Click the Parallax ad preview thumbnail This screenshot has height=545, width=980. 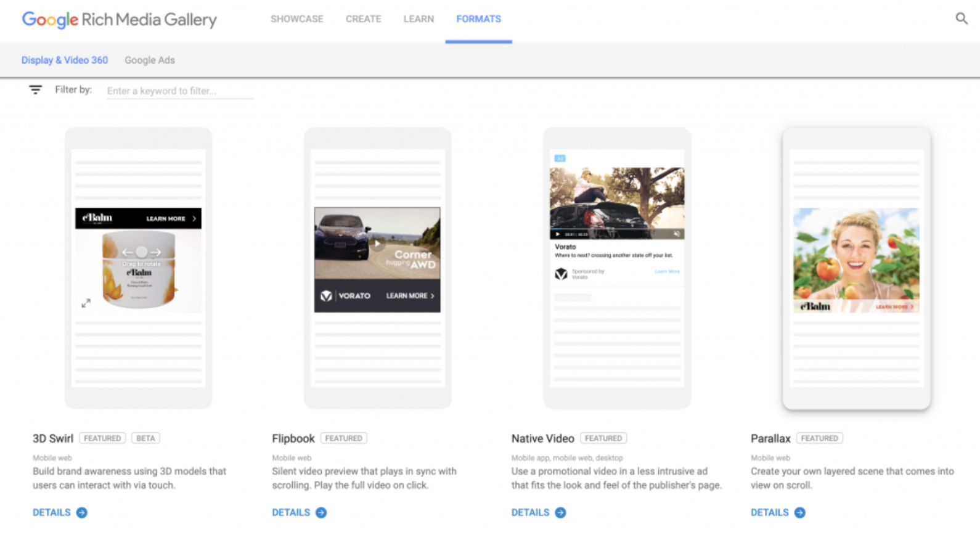pyautogui.click(x=856, y=260)
